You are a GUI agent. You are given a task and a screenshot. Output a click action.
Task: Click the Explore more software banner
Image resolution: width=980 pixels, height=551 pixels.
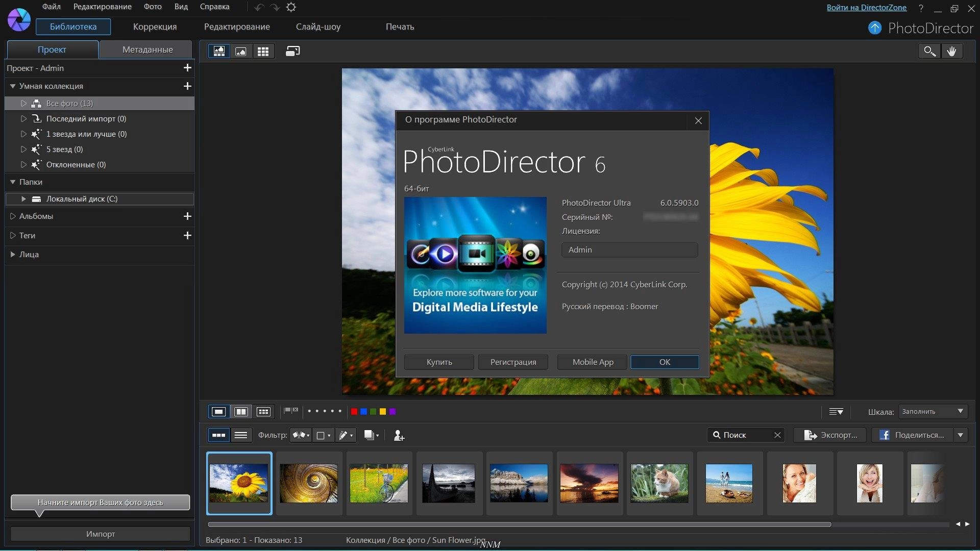(475, 265)
